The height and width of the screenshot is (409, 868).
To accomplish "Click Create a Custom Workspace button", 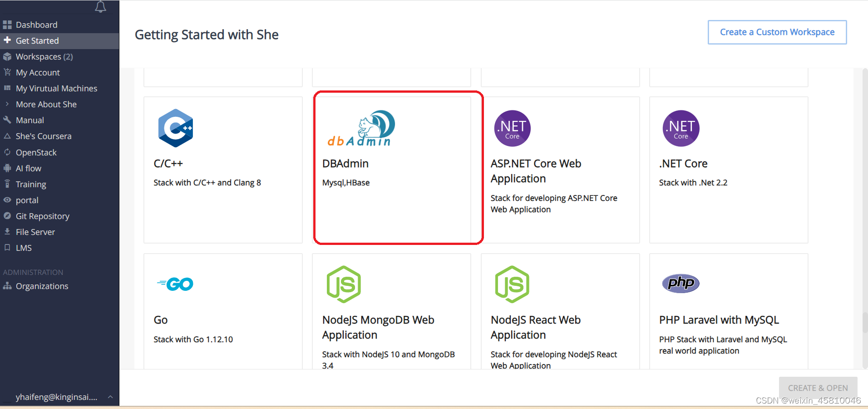I will tap(777, 32).
